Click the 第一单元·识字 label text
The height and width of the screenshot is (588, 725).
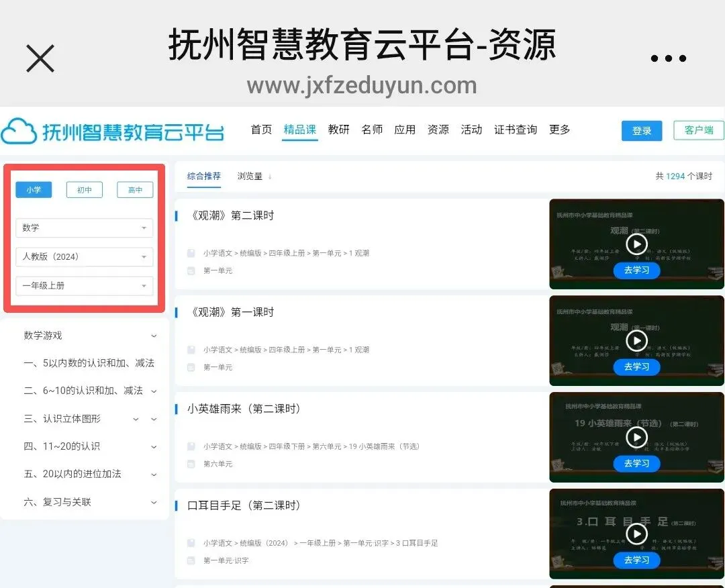(x=226, y=560)
